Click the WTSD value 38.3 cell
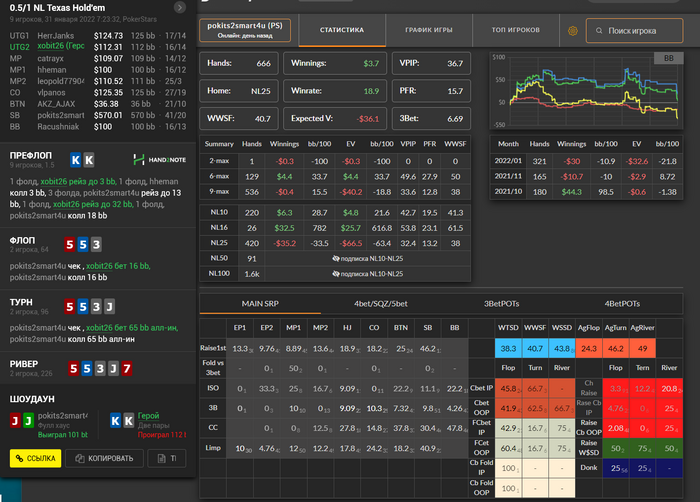 click(x=508, y=348)
